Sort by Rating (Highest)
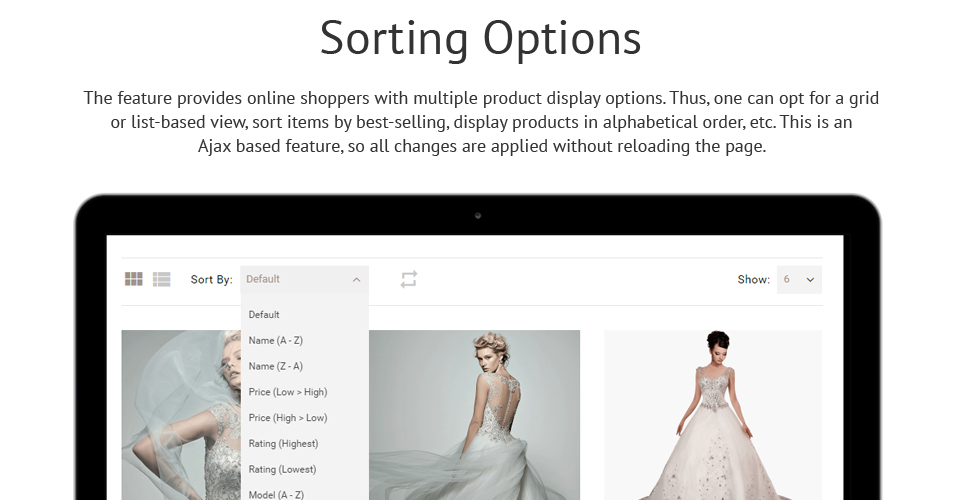The image size is (965, 500). pyautogui.click(x=283, y=444)
